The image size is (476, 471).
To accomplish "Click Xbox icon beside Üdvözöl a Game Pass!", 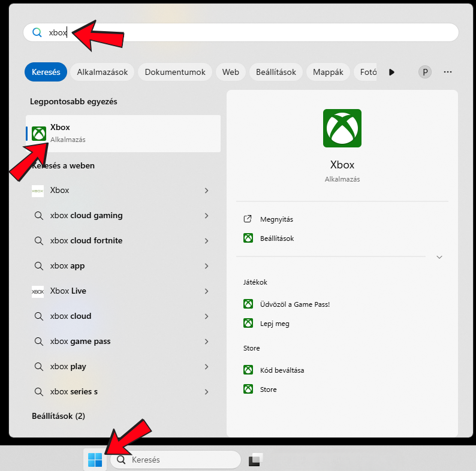I will coord(248,304).
